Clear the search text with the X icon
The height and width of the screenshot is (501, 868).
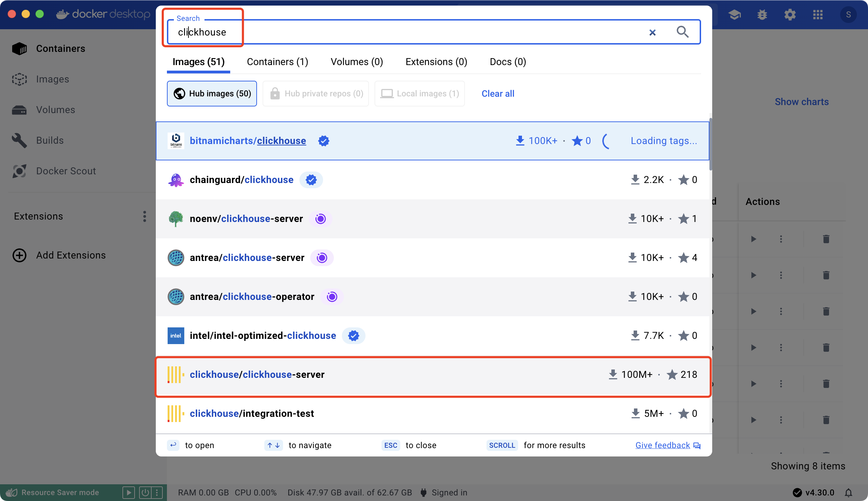coord(652,32)
